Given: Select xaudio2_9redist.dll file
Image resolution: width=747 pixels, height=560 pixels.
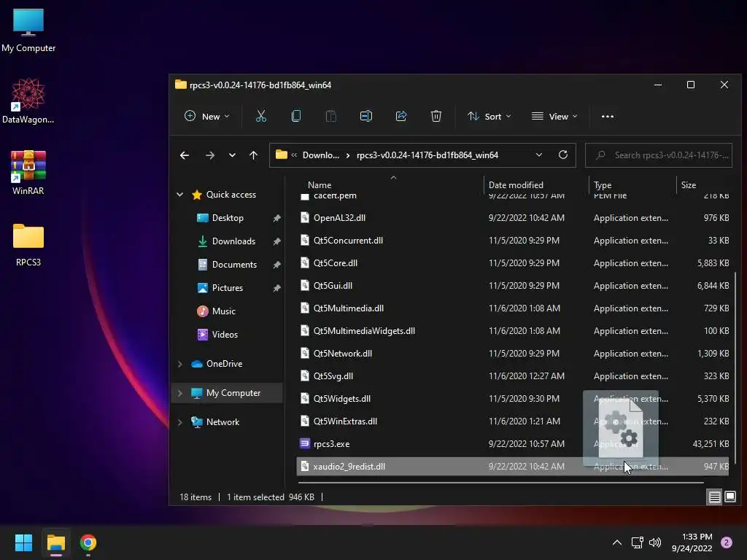Looking at the screenshot, I should 513,466.
